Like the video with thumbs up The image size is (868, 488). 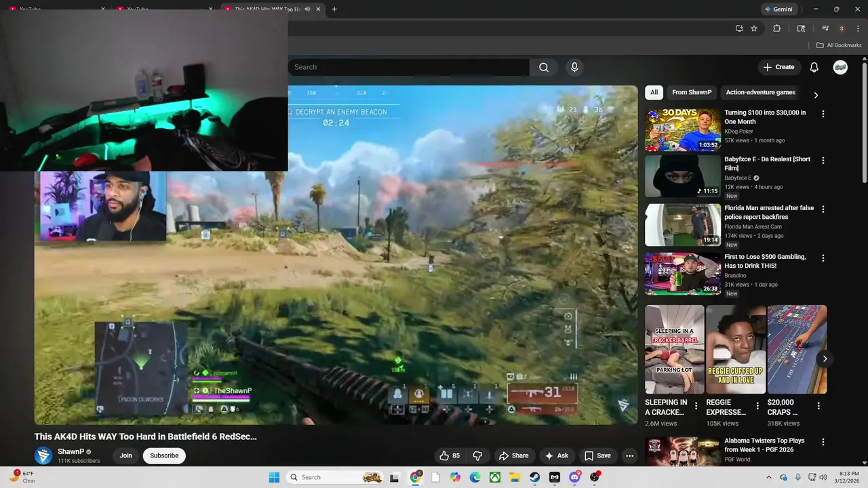[450, 455]
